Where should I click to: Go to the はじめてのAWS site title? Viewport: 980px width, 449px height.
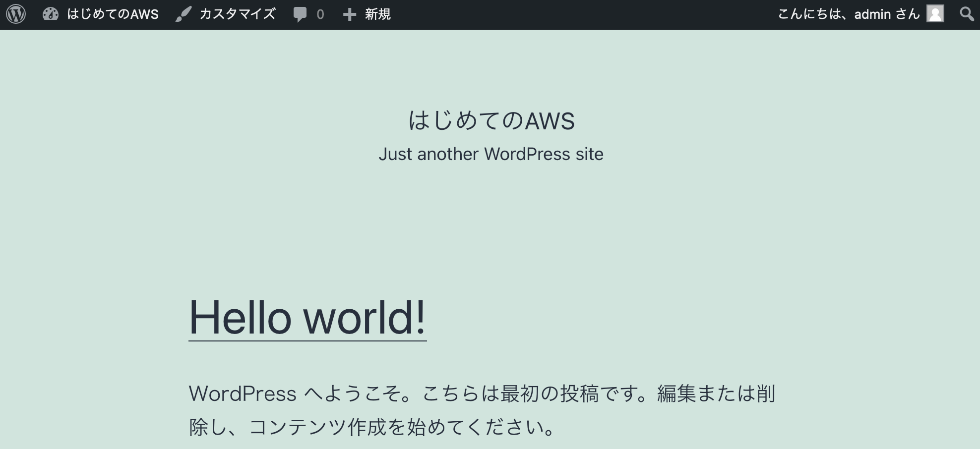tap(491, 121)
